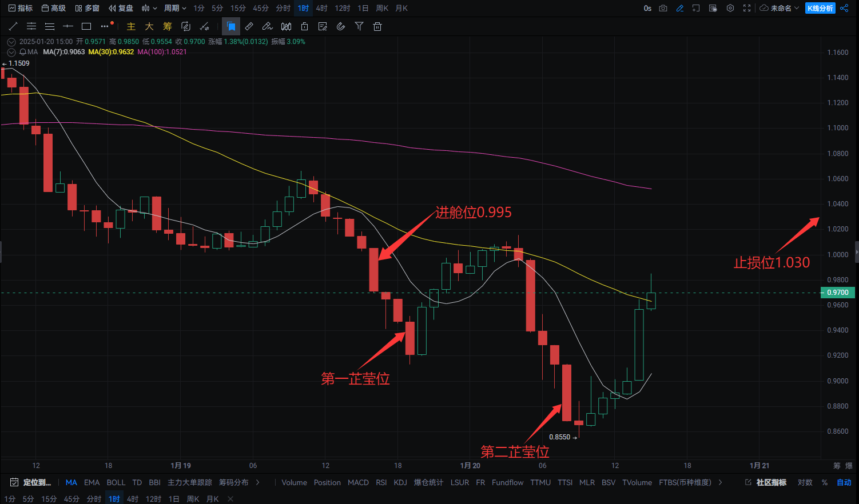The height and width of the screenshot is (504, 859).
Task: Close the bottom timeframe bar with X
Action: click(x=230, y=499)
